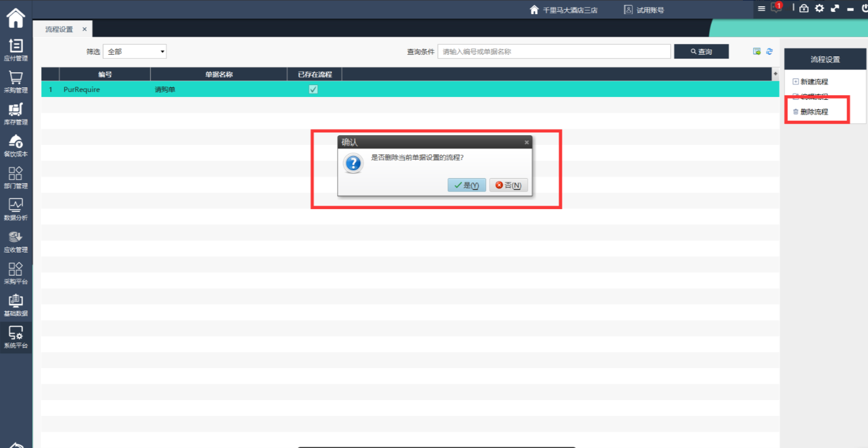Open 数据分析 data analysis module

coord(16,209)
